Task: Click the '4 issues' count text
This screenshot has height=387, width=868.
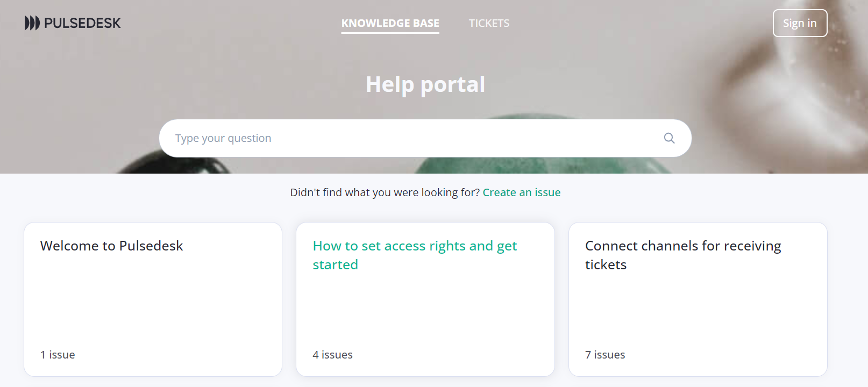Action: 332,355
